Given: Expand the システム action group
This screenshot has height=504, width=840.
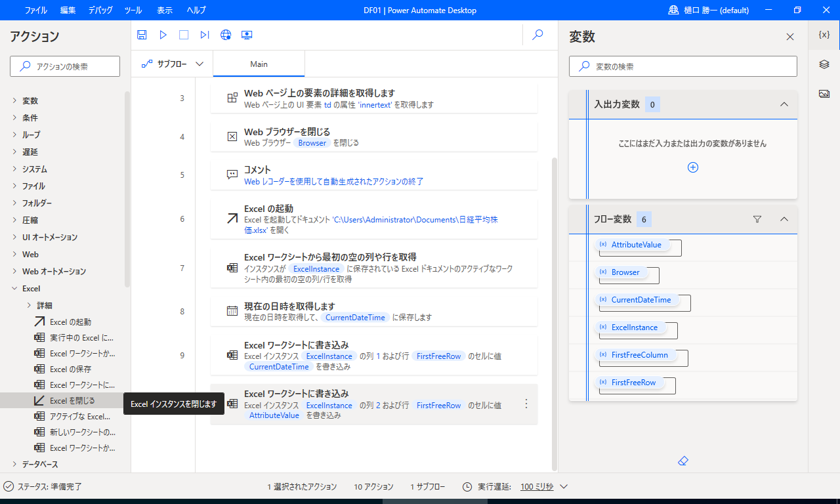Looking at the screenshot, I should pyautogui.click(x=14, y=169).
